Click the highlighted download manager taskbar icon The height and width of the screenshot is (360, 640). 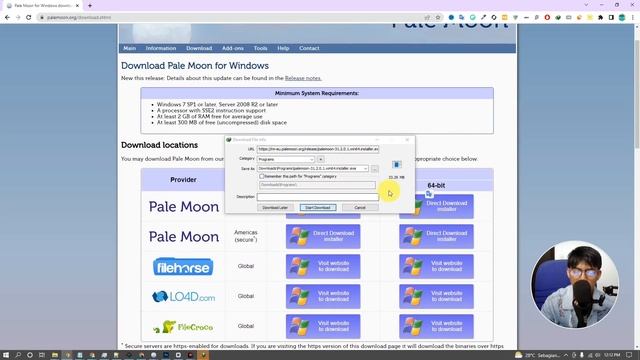203,355
